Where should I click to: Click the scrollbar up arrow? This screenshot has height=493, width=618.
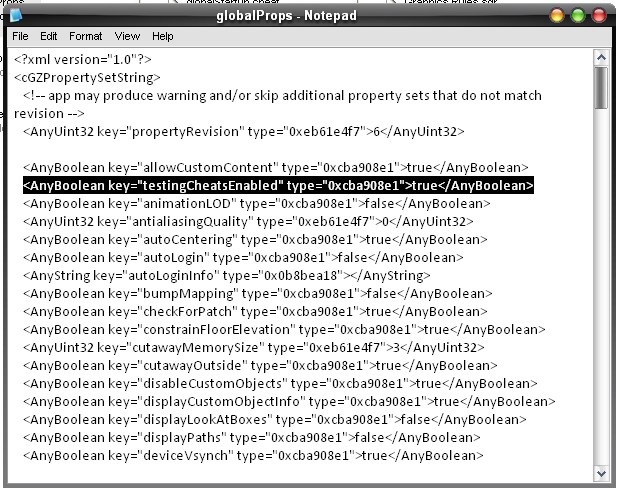(x=601, y=58)
